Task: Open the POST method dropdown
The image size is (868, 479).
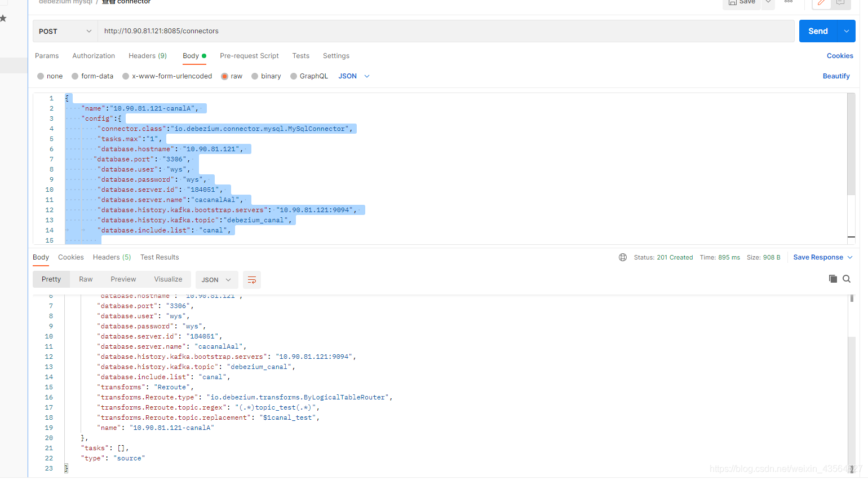Action: (x=65, y=31)
